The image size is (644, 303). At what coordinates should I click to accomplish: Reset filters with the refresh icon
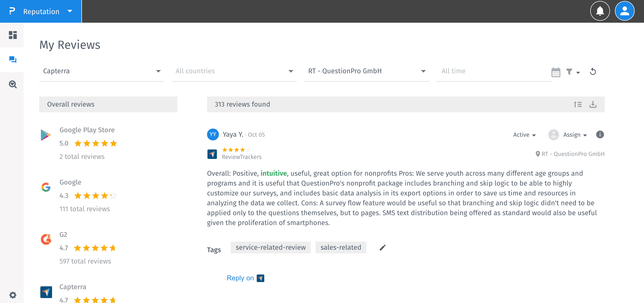coord(593,72)
